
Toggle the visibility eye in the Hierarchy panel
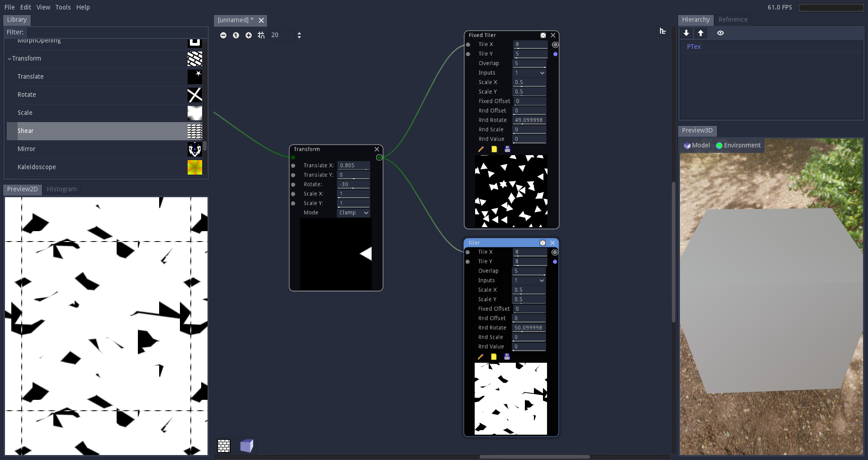(721, 33)
